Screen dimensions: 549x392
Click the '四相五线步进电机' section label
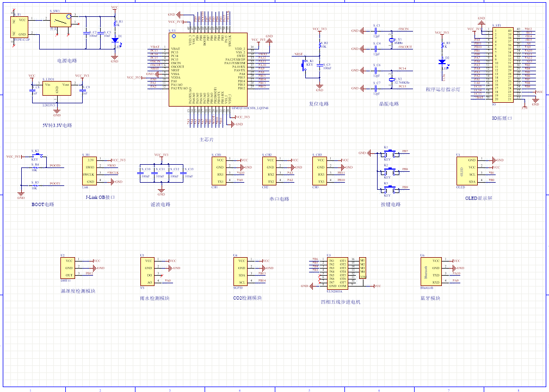pos(340,302)
